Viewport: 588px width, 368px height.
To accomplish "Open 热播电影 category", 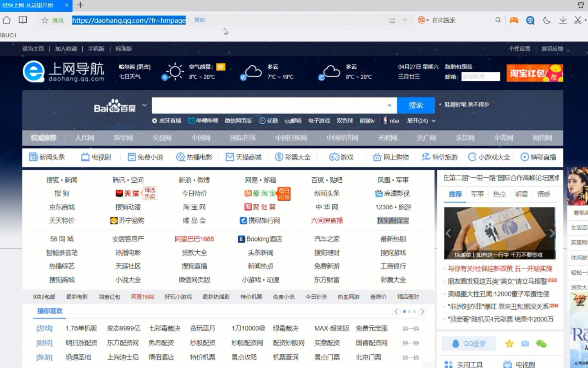I will coord(194,157).
